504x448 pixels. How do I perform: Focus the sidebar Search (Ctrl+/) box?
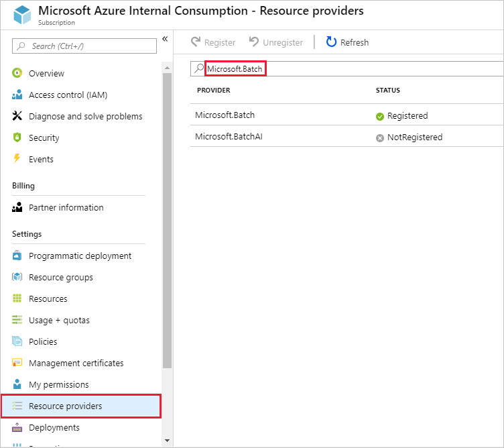[84, 46]
